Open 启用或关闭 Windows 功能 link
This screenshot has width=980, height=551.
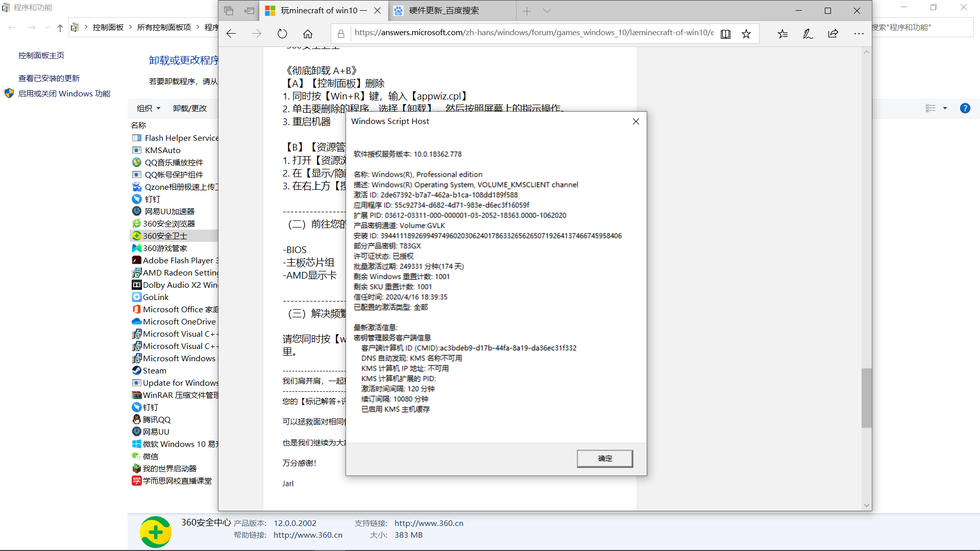coord(64,93)
